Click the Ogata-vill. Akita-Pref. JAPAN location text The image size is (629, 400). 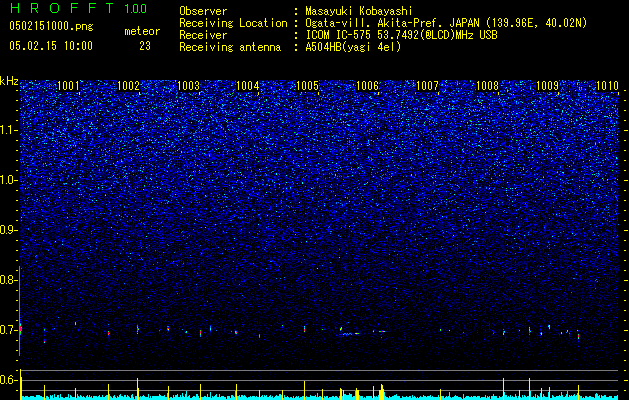(446, 24)
